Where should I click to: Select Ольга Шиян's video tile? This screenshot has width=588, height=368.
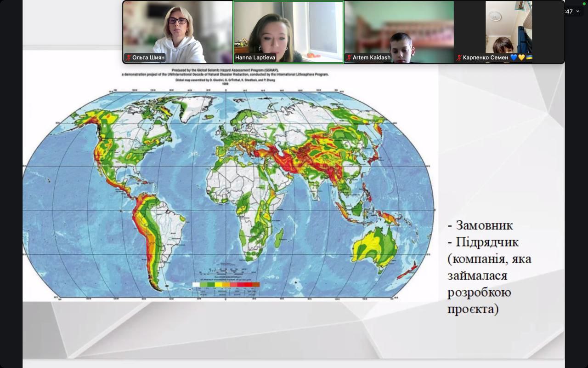pyautogui.click(x=178, y=28)
